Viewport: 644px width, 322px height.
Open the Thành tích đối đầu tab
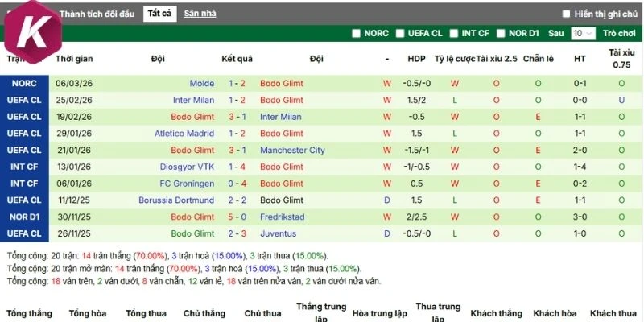coord(96,14)
